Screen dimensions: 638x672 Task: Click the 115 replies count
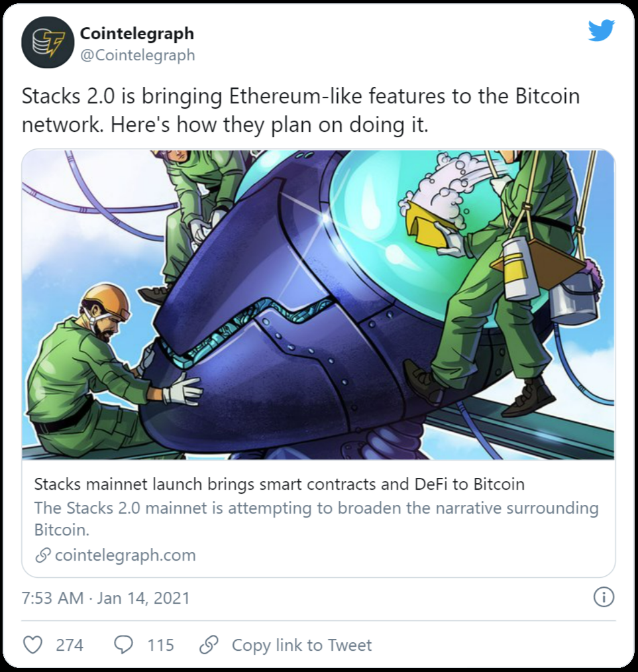(161, 645)
